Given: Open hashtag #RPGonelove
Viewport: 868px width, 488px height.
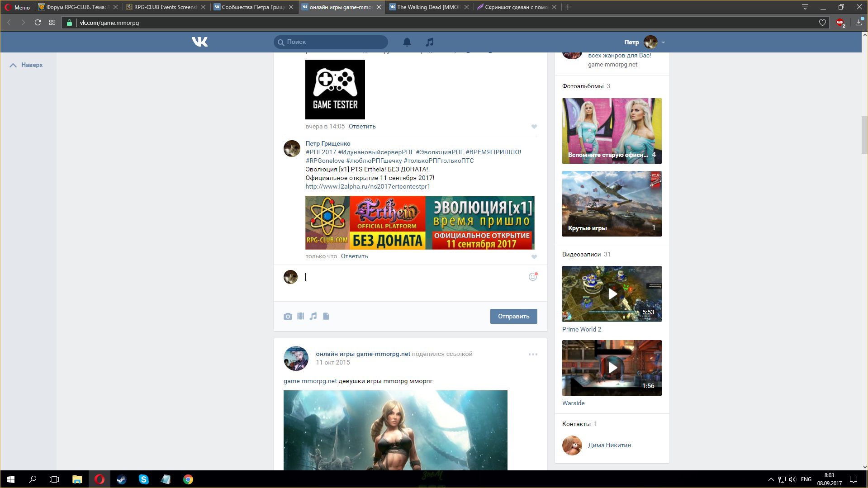Looking at the screenshot, I should (x=325, y=161).
